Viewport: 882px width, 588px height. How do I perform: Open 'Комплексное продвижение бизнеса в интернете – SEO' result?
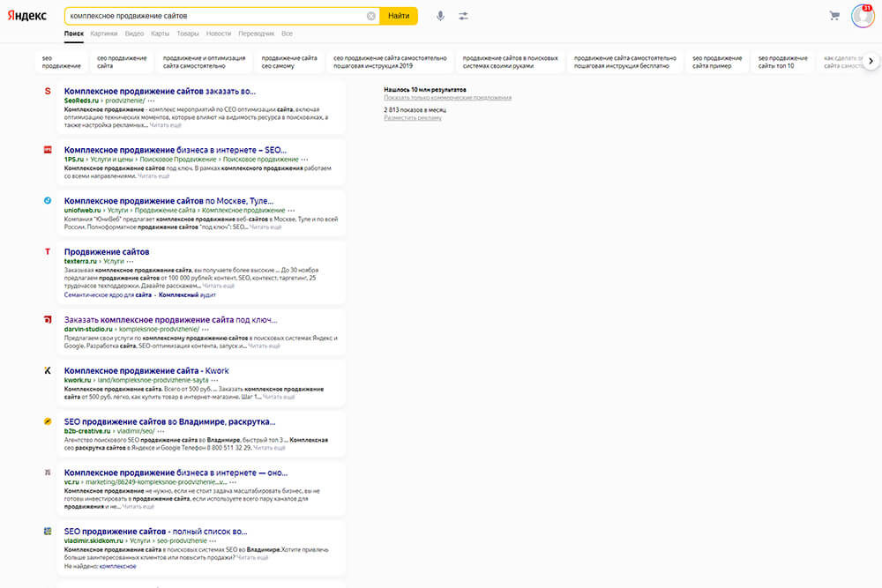[175, 150]
